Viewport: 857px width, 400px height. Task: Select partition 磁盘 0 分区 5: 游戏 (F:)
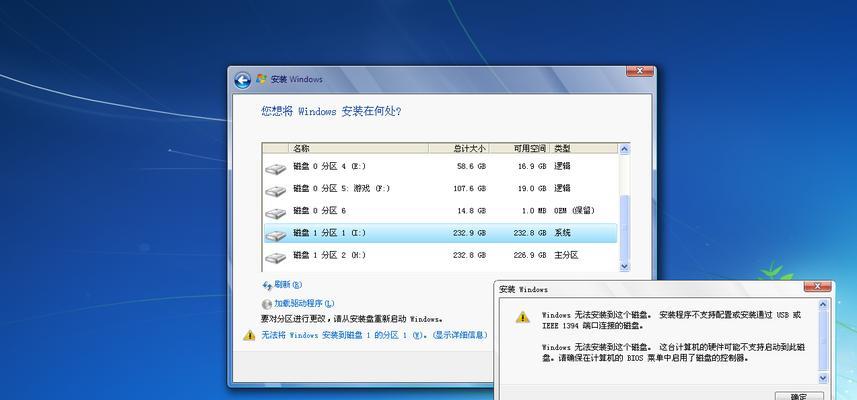click(441, 189)
